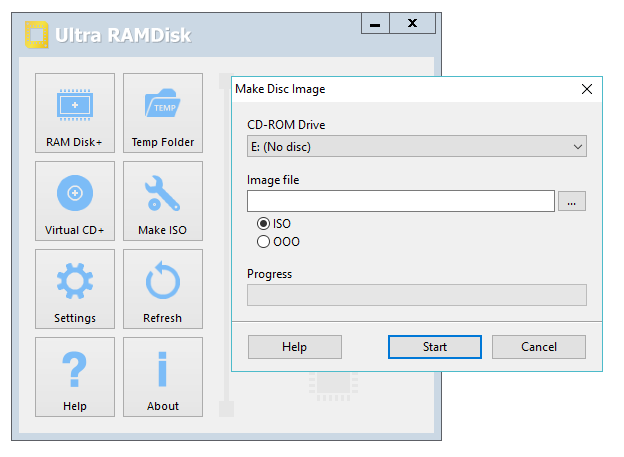Click the Progress label
This screenshot has width=624, height=457.
tap(269, 274)
